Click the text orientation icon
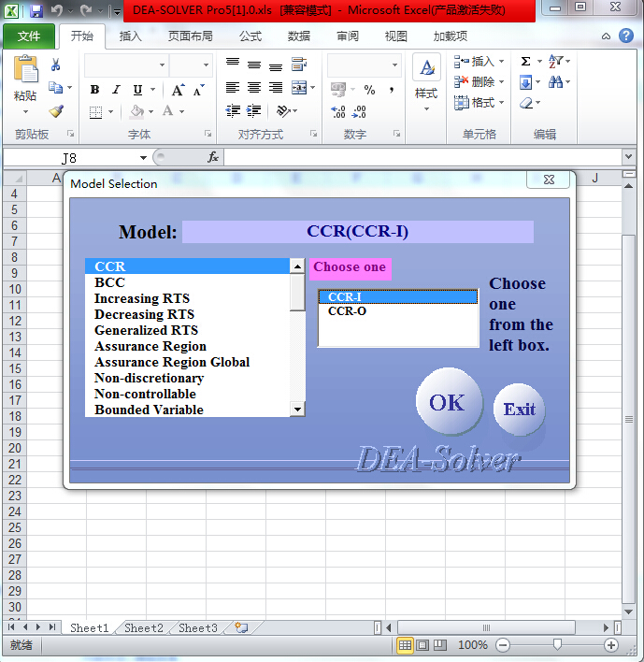The image size is (644, 662). click(283, 111)
